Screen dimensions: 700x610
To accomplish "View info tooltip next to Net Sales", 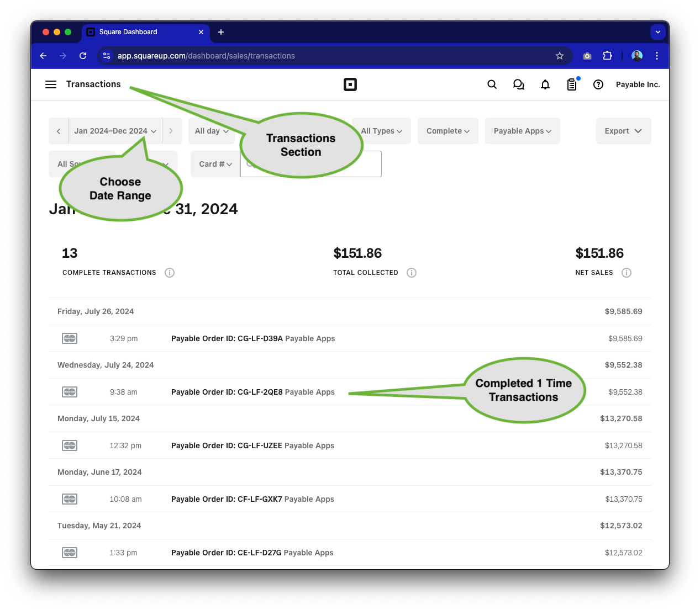I will [627, 272].
